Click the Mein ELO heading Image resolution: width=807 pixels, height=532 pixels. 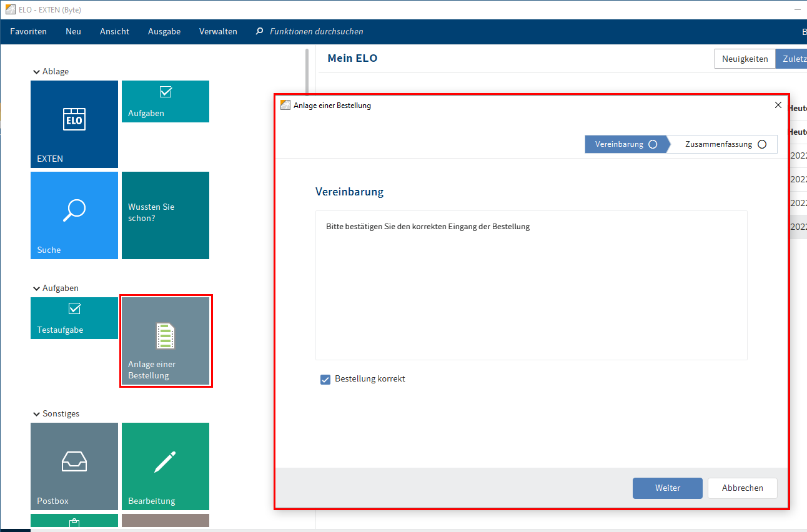pos(352,58)
